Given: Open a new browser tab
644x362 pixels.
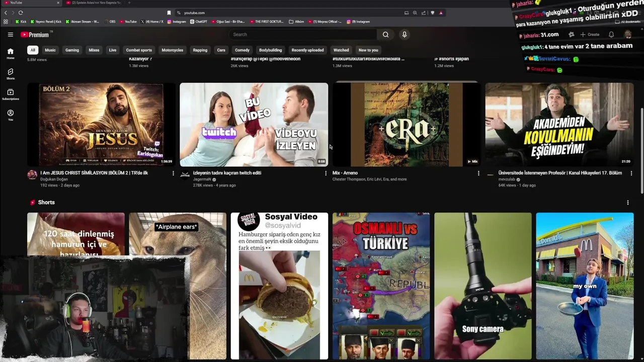Looking at the screenshot, I should pos(129,3).
